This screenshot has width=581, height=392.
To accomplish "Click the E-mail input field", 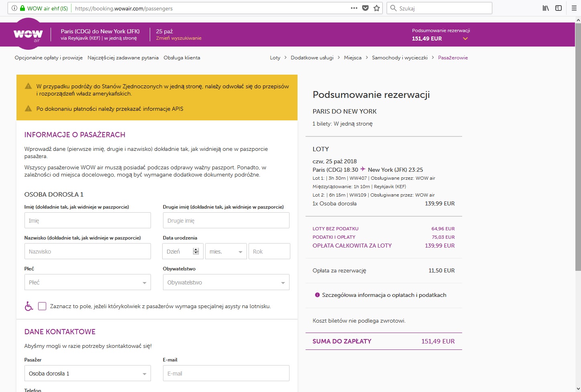I will [x=226, y=373].
